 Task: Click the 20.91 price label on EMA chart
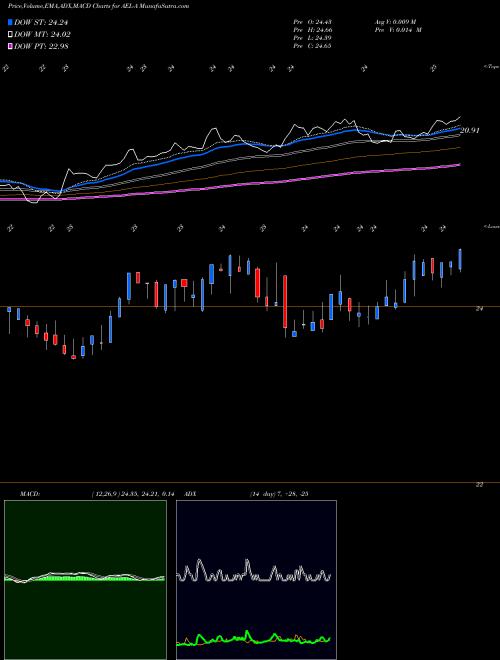point(470,130)
